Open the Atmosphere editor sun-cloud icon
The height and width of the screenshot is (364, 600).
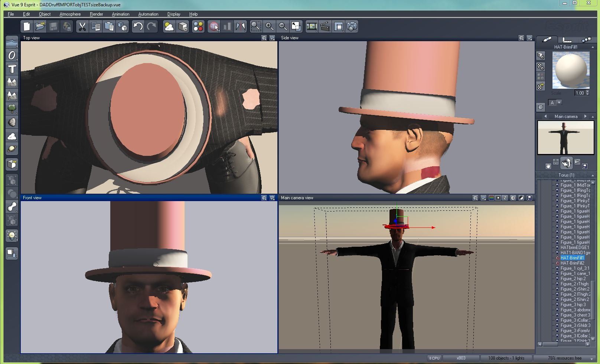169,26
